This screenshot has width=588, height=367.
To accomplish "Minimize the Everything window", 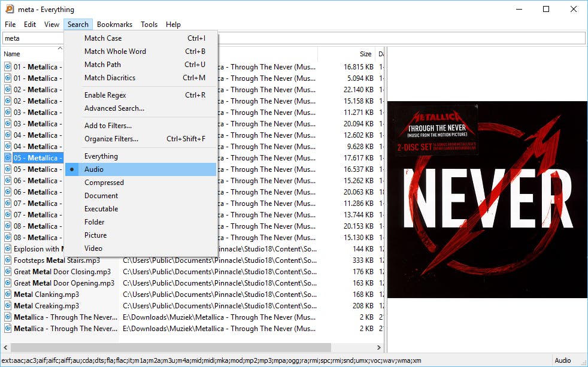I will [519, 9].
